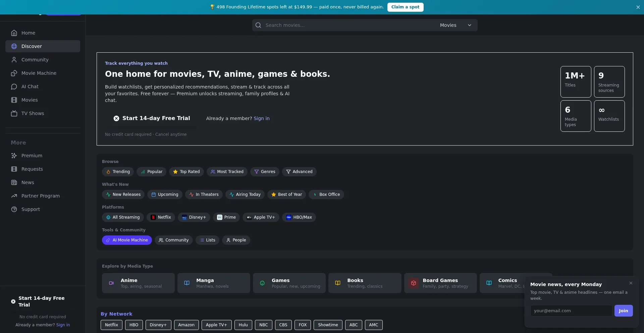The height and width of the screenshot is (333, 644).
Task: Open the Lists chip
Action: [207, 240]
